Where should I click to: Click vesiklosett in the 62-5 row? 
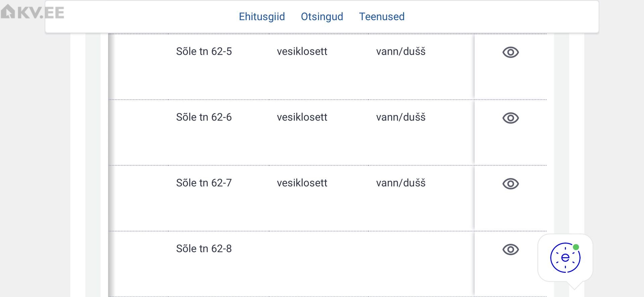point(302,51)
